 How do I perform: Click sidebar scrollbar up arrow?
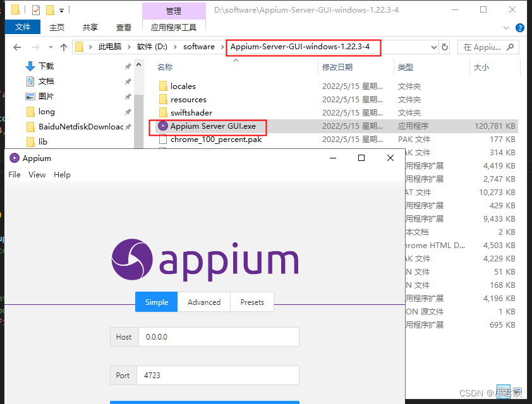click(x=138, y=64)
